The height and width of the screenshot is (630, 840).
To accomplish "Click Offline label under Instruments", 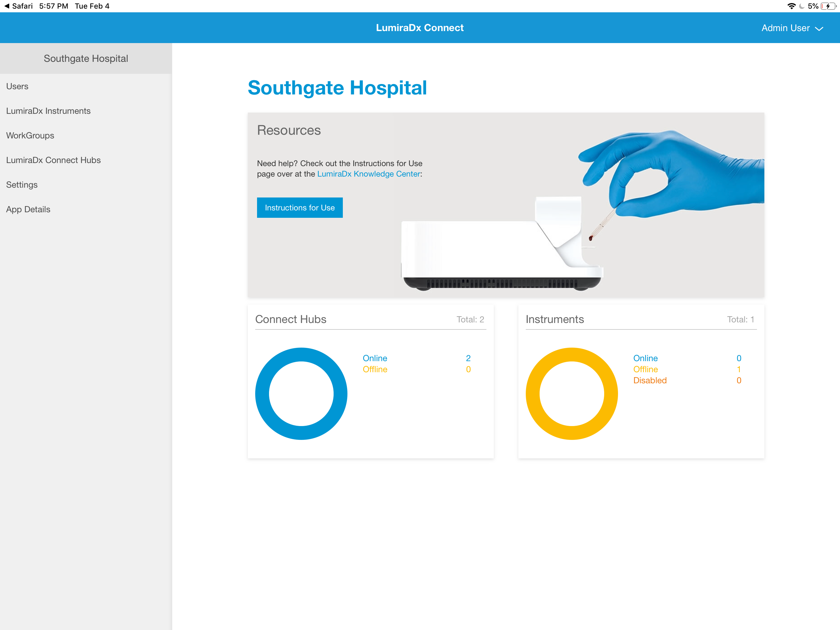I will [x=645, y=369].
